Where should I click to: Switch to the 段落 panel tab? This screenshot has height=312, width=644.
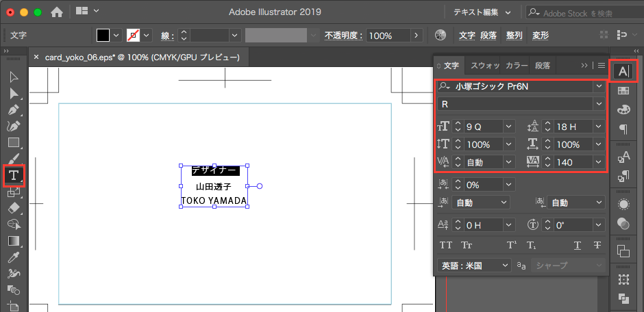(x=543, y=66)
